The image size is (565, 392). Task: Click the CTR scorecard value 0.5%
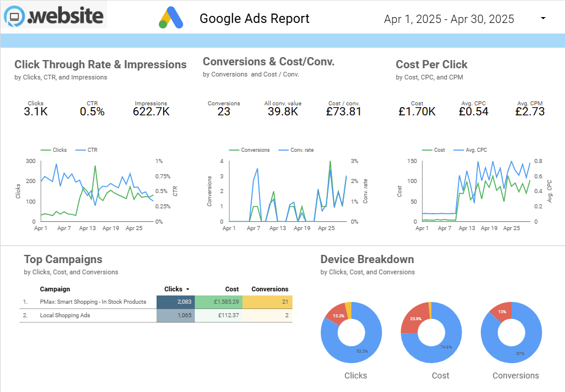coord(92,112)
